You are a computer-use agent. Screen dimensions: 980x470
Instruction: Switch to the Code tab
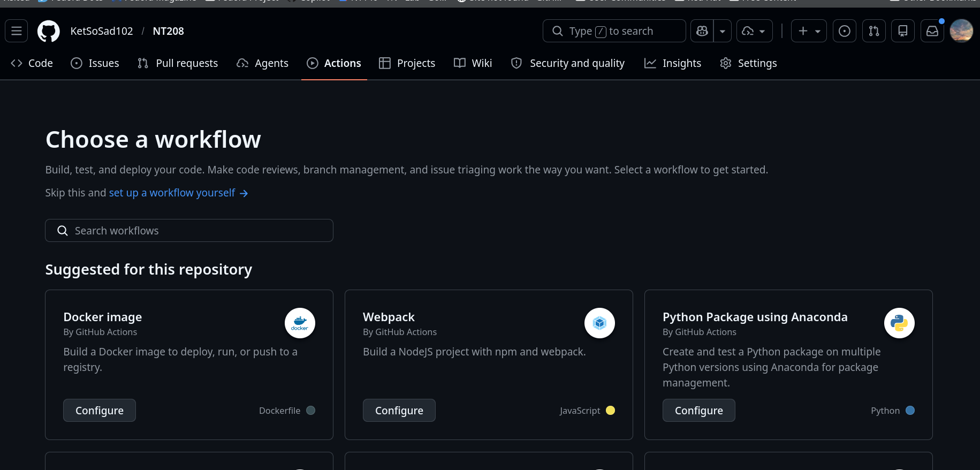coord(32,63)
